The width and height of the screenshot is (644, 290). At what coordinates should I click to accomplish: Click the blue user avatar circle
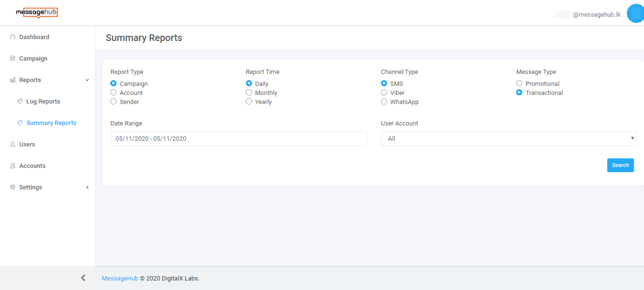[635, 13]
